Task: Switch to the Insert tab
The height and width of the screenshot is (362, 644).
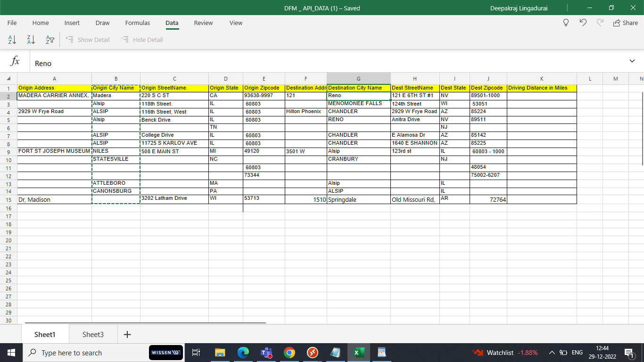Action: pyautogui.click(x=72, y=23)
